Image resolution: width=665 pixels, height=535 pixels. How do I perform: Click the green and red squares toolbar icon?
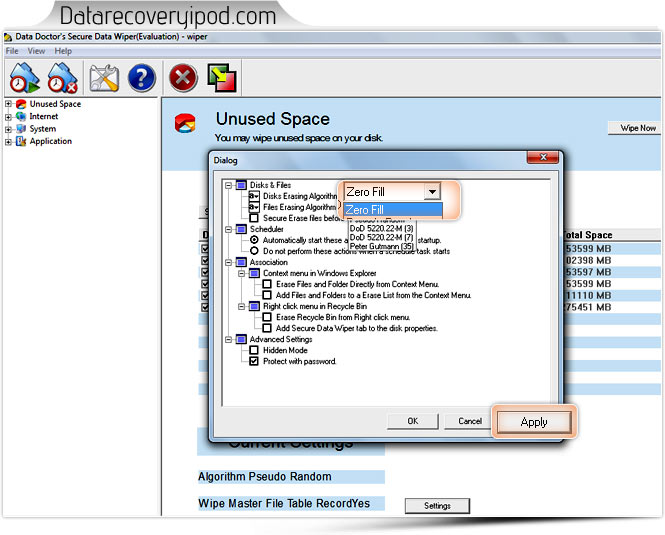(222, 78)
